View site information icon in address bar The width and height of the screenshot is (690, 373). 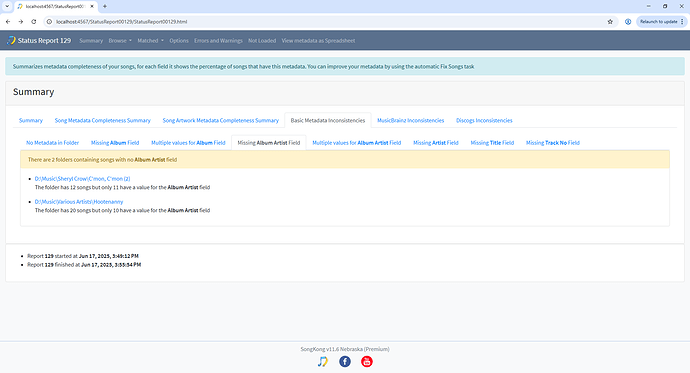(x=49, y=22)
